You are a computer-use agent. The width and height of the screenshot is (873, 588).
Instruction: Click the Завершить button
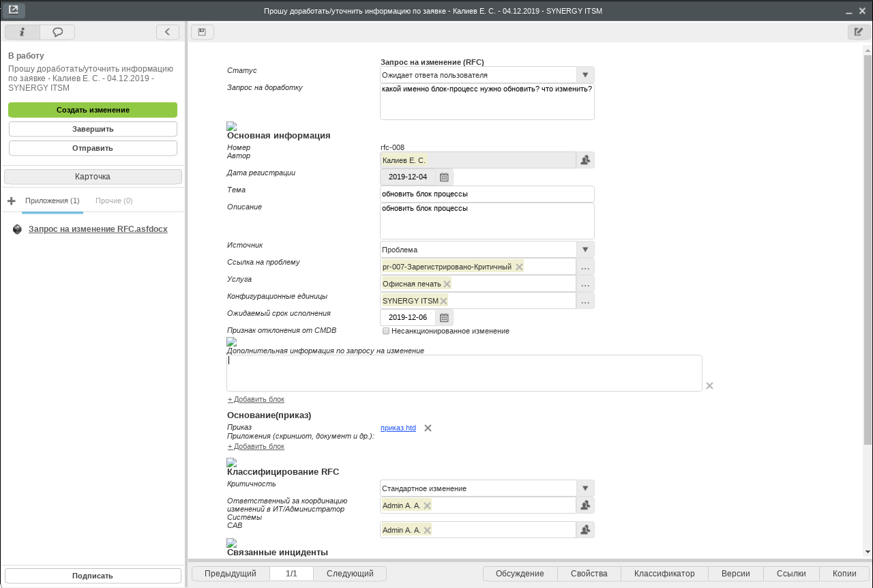pyautogui.click(x=93, y=129)
